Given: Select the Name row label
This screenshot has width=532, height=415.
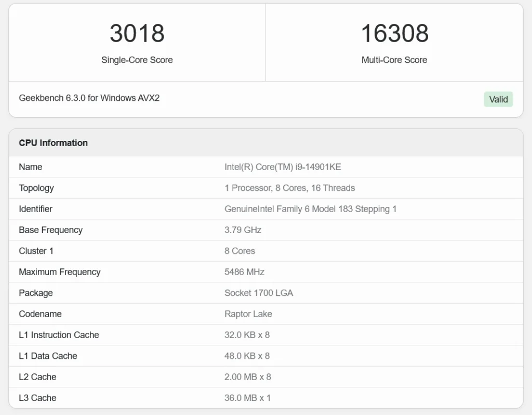Looking at the screenshot, I should coord(30,167).
